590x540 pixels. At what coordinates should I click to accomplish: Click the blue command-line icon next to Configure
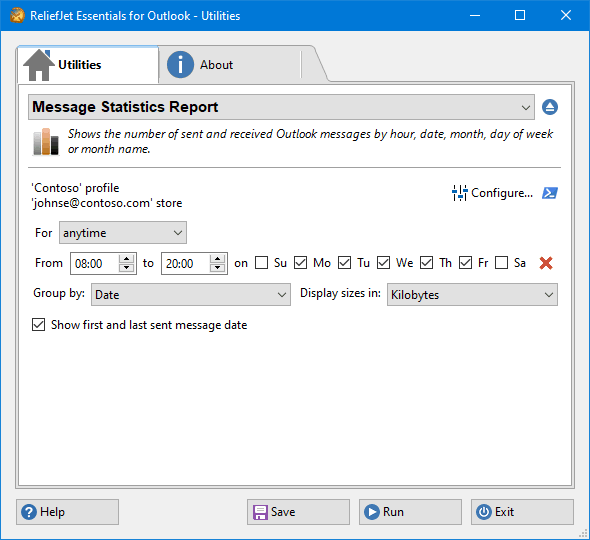pos(550,193)
